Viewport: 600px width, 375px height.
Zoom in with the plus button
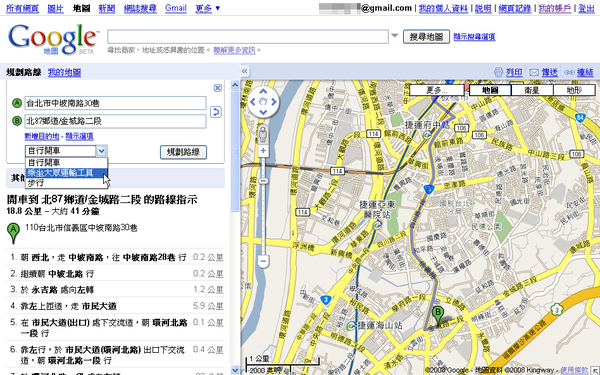[x=263, y=151]
